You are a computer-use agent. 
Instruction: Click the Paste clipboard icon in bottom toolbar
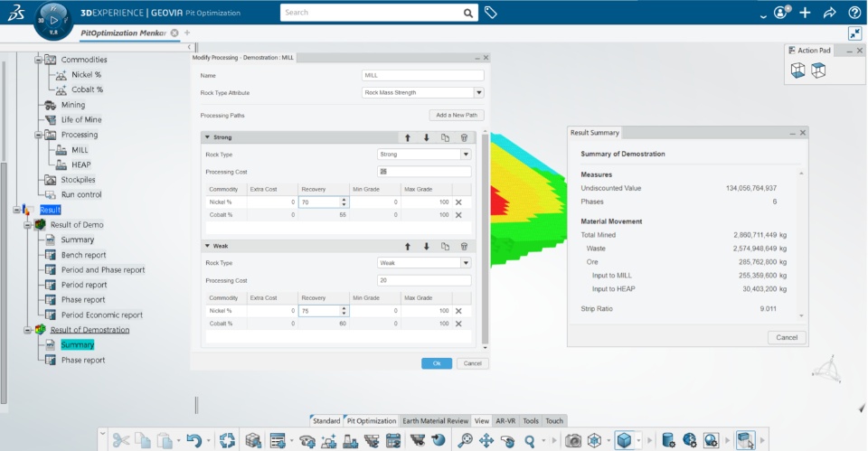[165, 440]
